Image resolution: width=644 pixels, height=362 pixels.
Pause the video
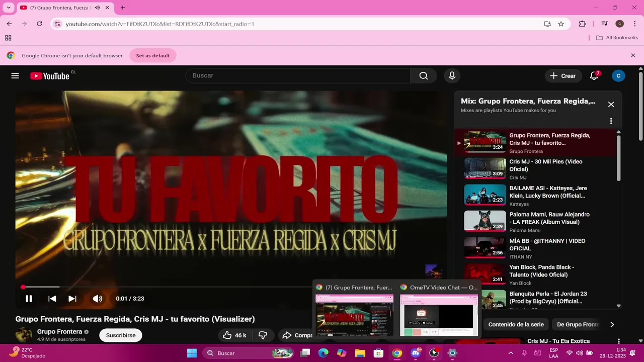(x=29, y=299)
